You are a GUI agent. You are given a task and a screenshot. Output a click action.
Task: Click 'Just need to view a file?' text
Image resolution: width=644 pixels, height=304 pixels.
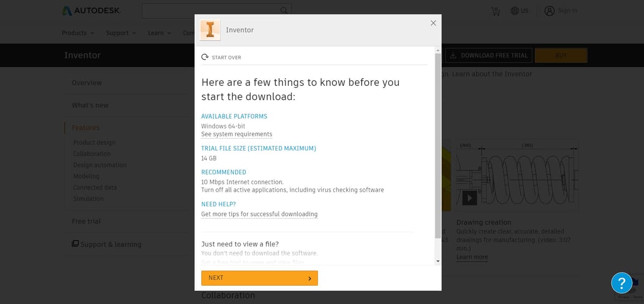pyautogui.click(x=240, y=244)
